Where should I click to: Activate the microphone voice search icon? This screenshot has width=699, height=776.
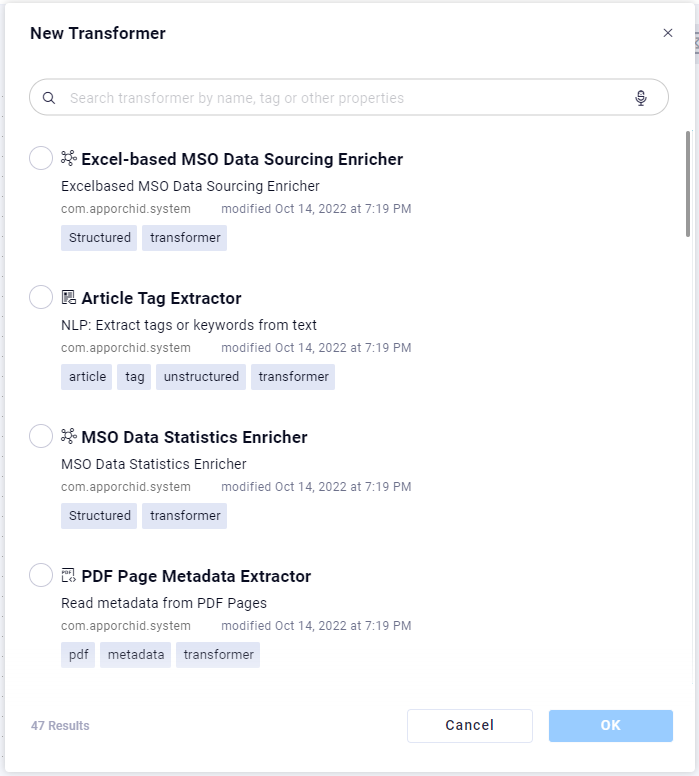coord(641,98)
